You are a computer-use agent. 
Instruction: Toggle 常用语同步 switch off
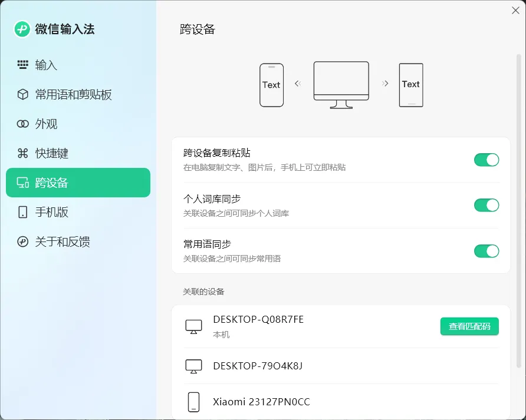pyautogui.click(x=486, y=251)
